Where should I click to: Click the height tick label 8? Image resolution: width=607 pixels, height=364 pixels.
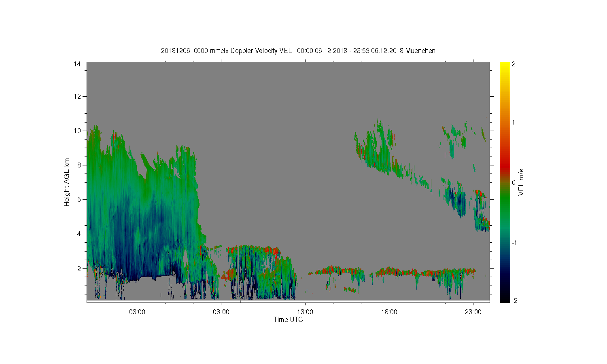coord(79,165)
